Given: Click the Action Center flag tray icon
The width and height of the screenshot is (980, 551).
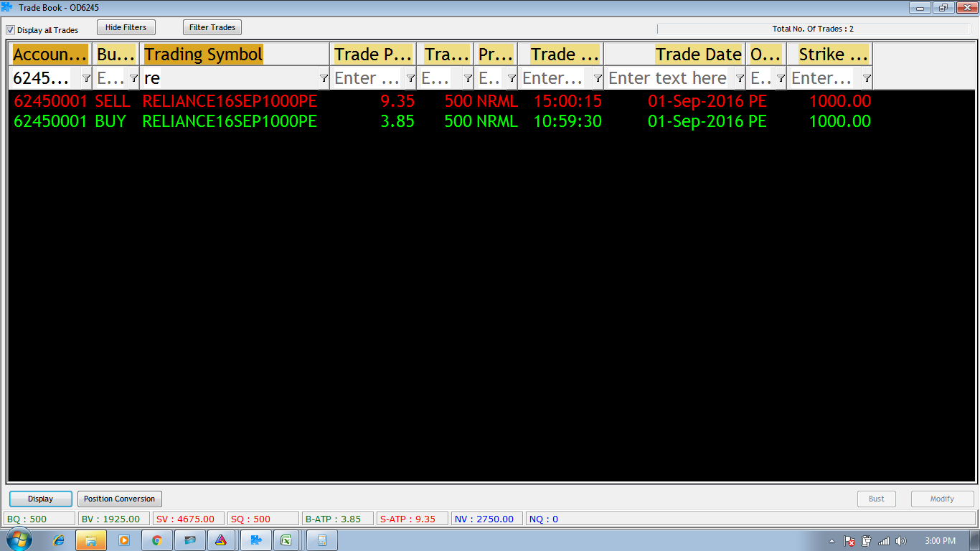Looking at the screenshot, I should coord(849,541).
